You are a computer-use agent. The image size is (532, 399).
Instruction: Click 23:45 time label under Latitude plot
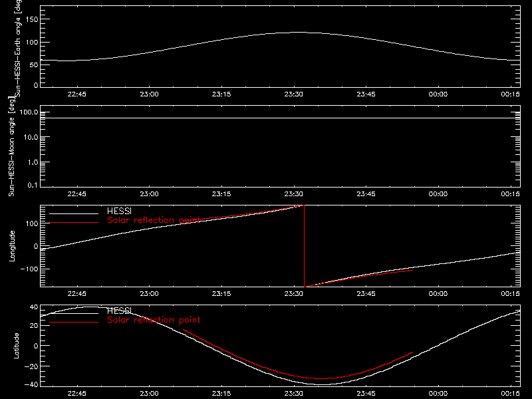(366, 393)
